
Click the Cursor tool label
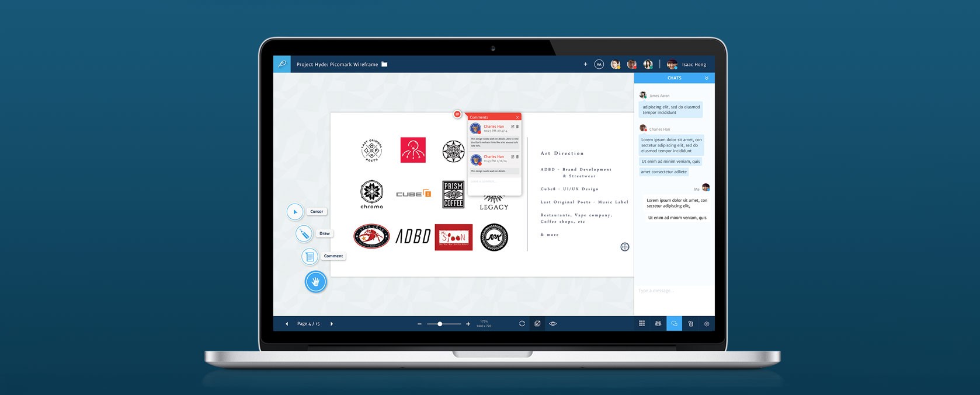(317, 212)
